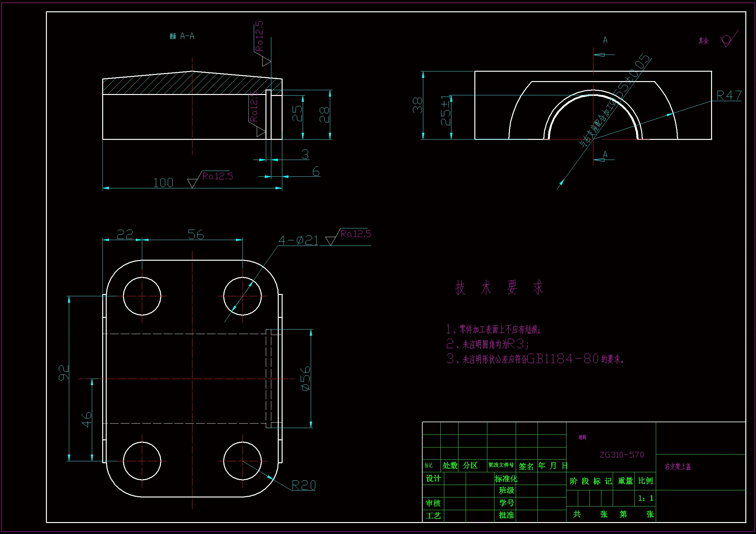Click the ZG310-570 material text in title block
Image resolution: width=756 pixels, height=534 pixels.
(x=622, y=455)
